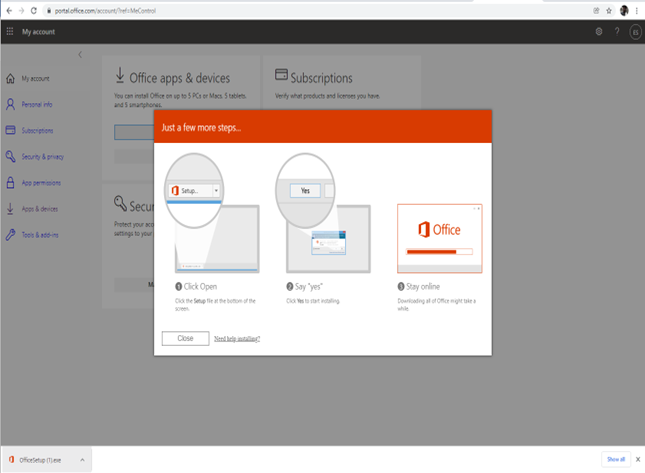Image resolution: width=645 pixels, height=473 pixels.
Task: Open Subscriptions in sidebar
Action: (x=37, y=131)
